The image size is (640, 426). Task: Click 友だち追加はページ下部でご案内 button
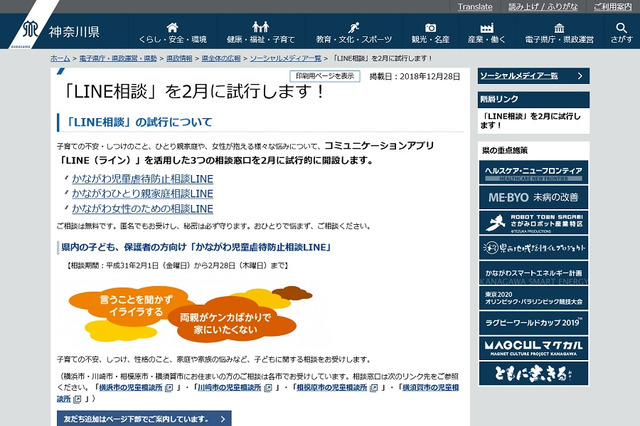coord(144,419)
